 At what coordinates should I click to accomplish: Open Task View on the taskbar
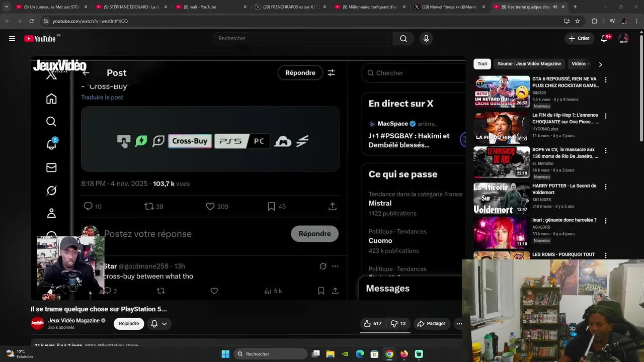[315, 354]
